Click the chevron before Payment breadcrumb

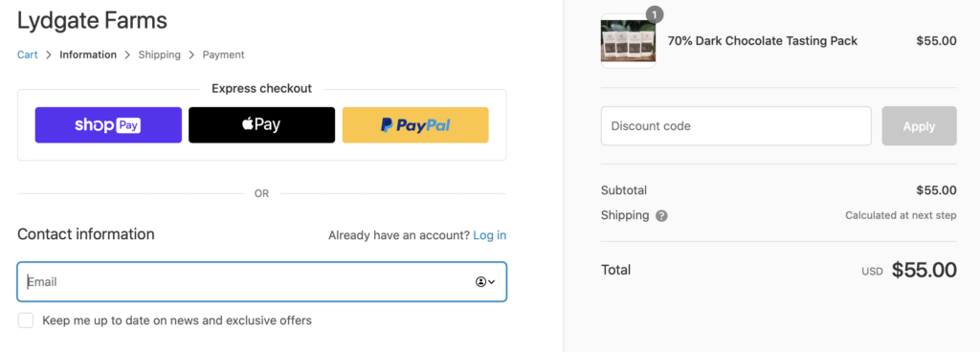(x=191, y=55)
